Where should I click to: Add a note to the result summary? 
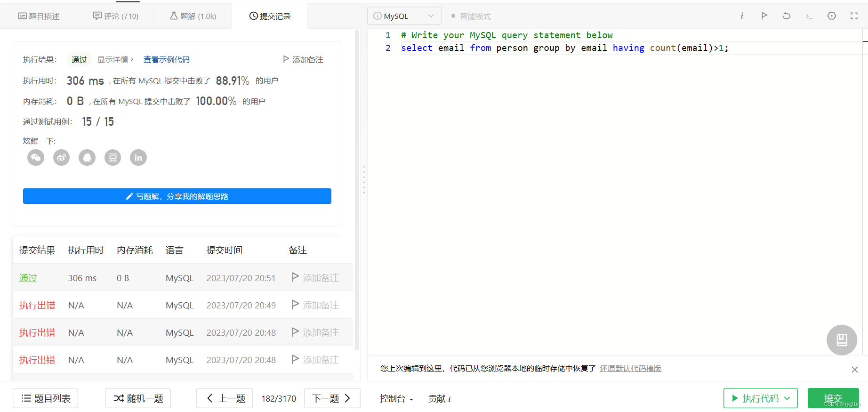pyautogui.click(x=303, y=59)
